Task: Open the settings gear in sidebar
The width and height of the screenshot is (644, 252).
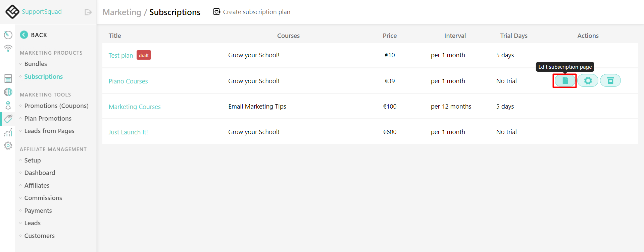Action: coord(8,146)
